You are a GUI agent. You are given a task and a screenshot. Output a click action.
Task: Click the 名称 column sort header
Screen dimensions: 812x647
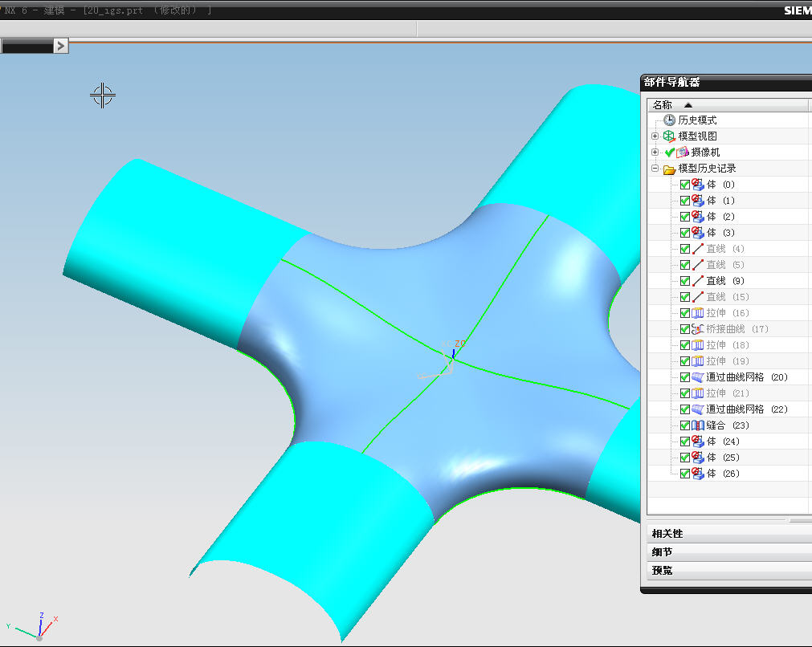click(x=727, y=105)
